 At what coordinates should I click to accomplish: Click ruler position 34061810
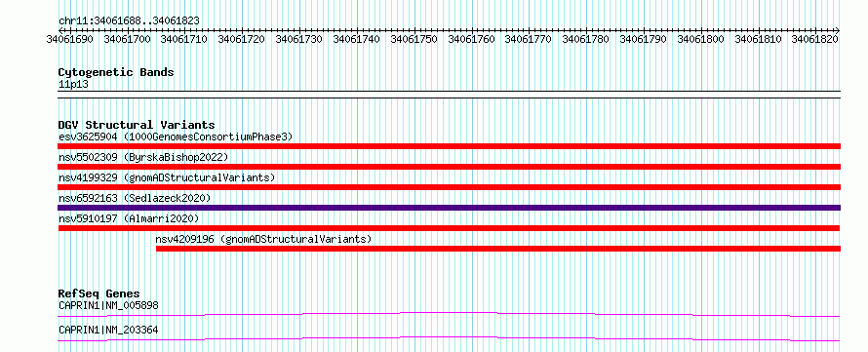759,39
